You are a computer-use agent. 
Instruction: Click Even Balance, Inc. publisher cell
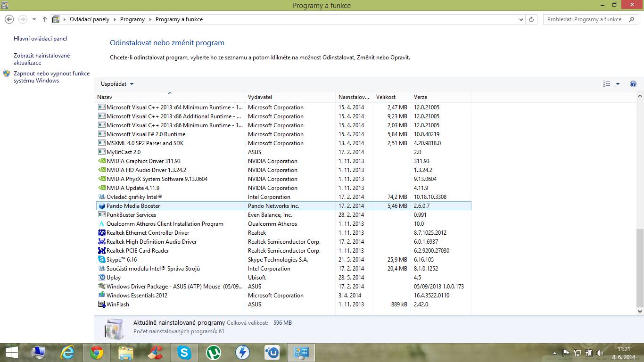pyautogui.click(x=270, y=215)
